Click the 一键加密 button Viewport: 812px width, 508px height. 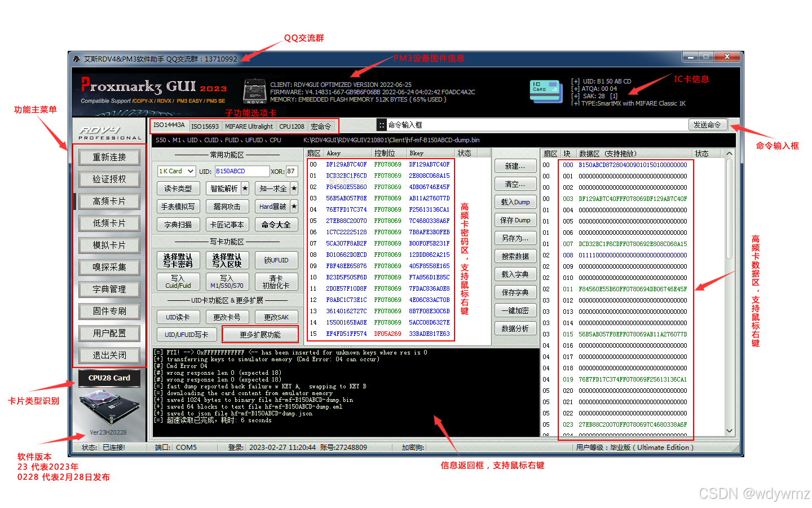point(515,310)
